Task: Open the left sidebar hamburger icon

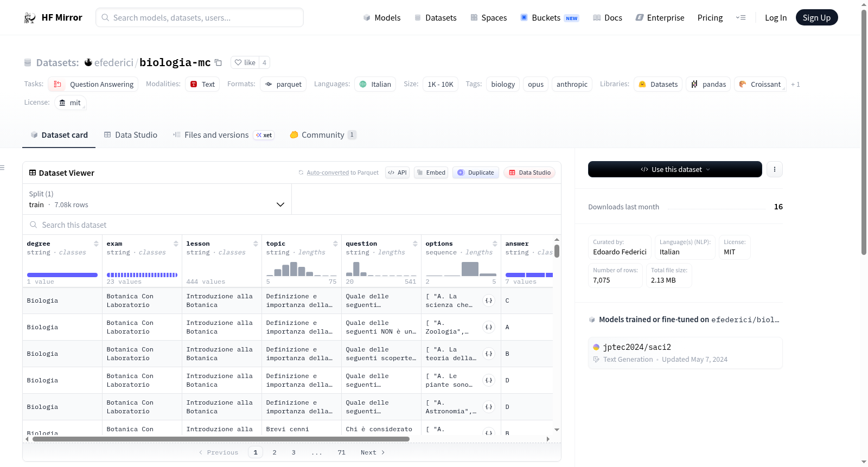Action: [2, 168]
